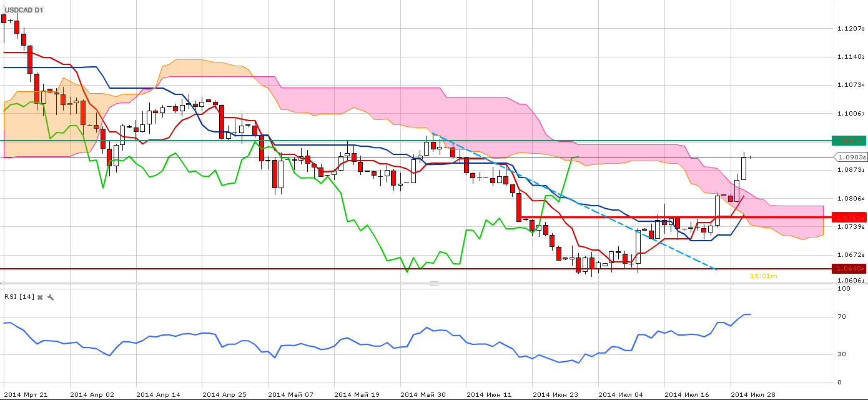Click the date label 2014 Июн 23
Image resolution: width=868 pixels, height=400 pixels.
pyautogui.click(x=555, y=394)
